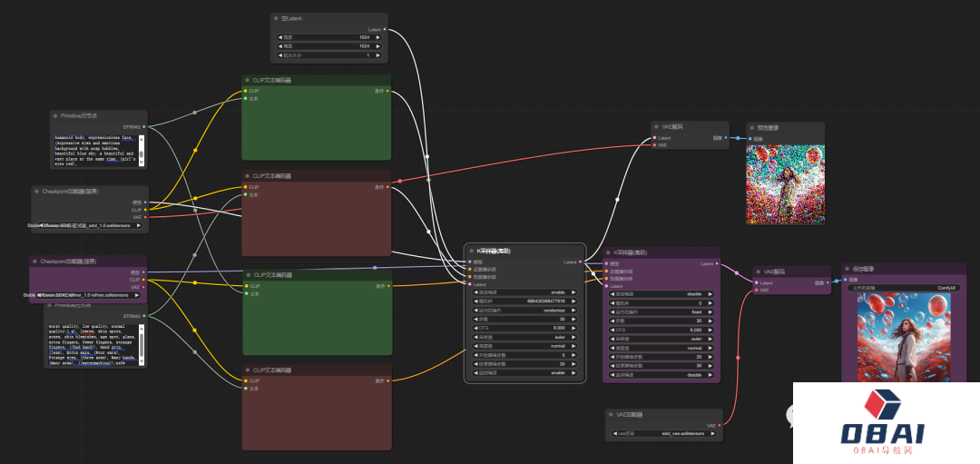Decrease CFG 8.000 in gray K采样器
Image resolution: width=980 pixels, height=464 pixels.
click(475, 327)
